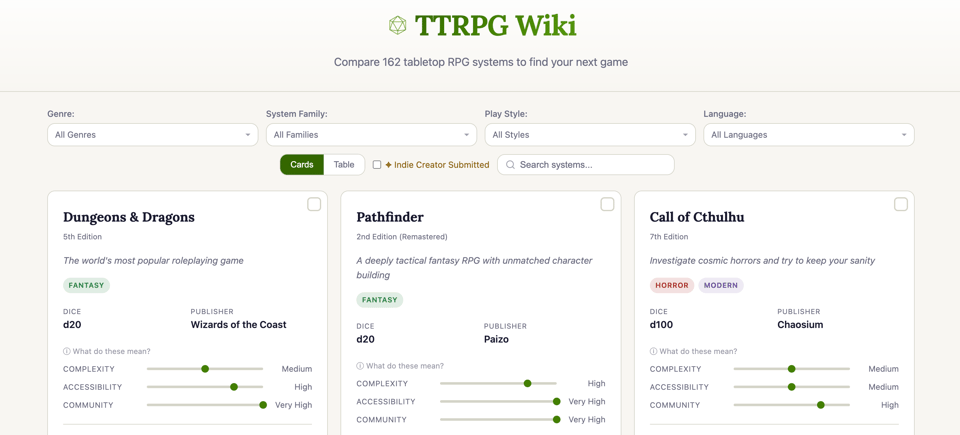The height and width of the screenshot is (435, 960).
Task: Check the Call of Cthulhu card checkbox
Action: tap(900, 204)
